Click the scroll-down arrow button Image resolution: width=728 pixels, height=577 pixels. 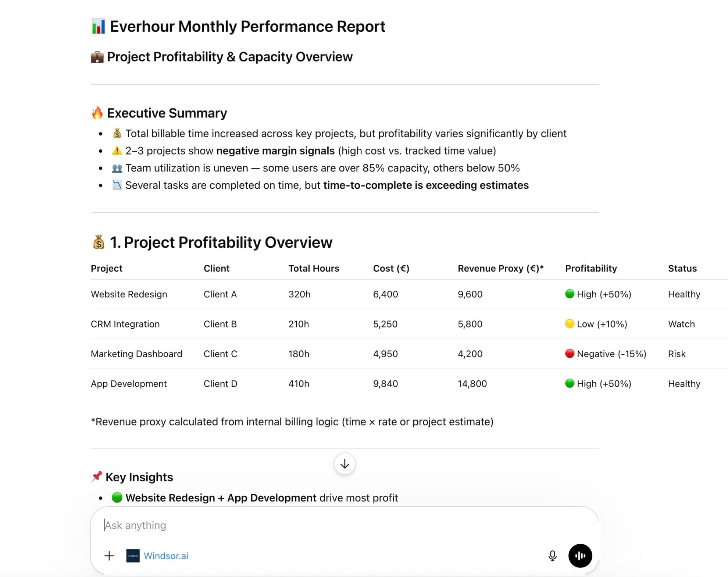[x=344, y=464]
